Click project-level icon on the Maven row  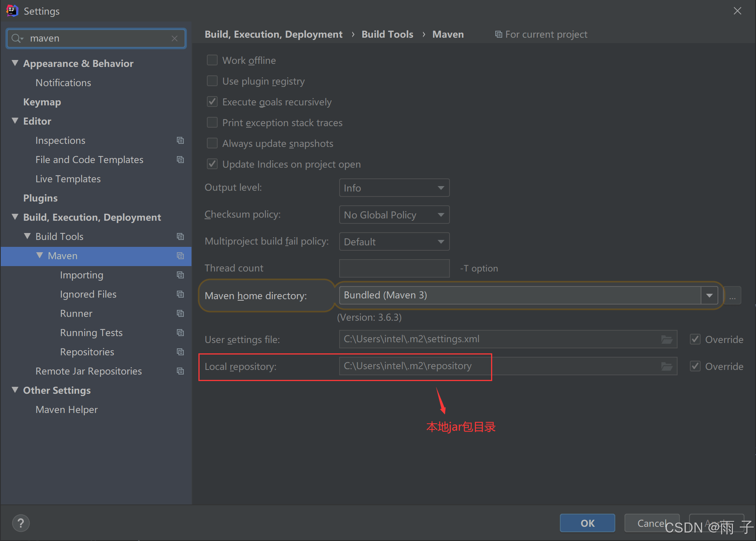coord(180,256)
